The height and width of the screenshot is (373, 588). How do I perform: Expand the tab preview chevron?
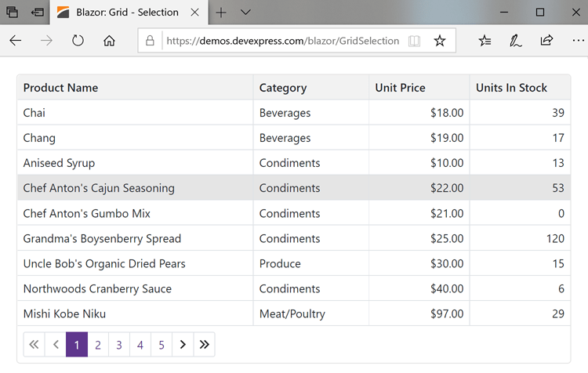pyautogui.click(x=245, y=13)
